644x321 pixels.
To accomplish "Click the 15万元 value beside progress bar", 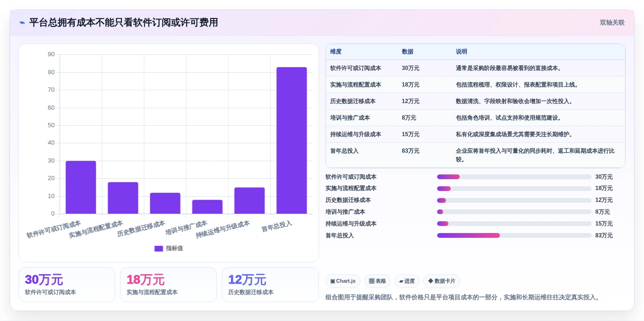I will [x=604, y=224].
